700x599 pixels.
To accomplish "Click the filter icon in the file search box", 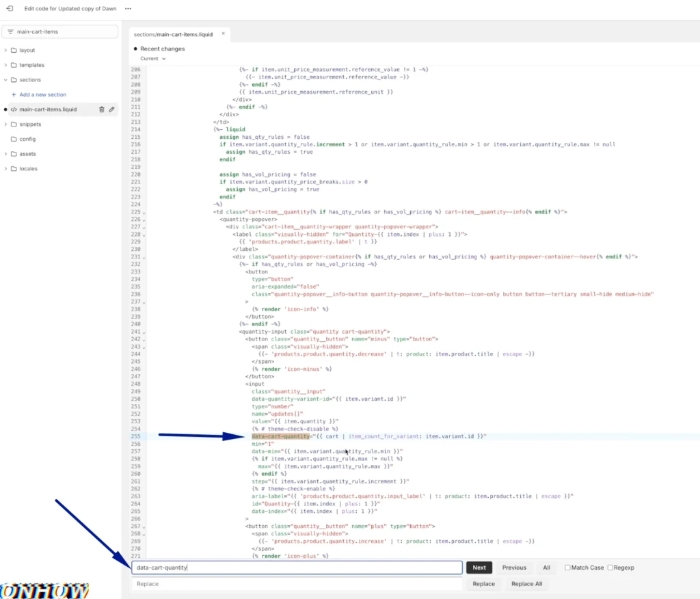I will tap(10, 32).
